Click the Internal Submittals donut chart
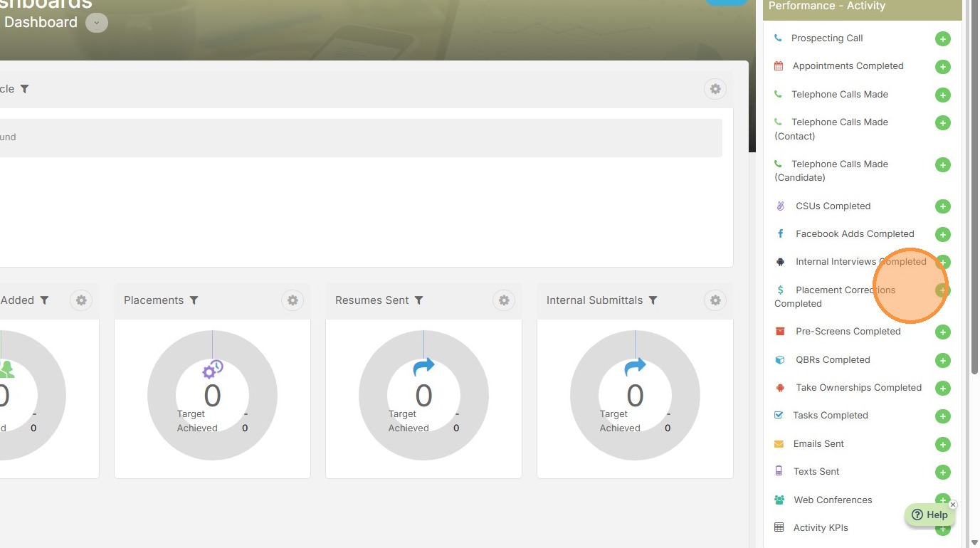Image resolution: width=980 pixels, height=548 pixels. pyautogui.click(x=635, y=395)
